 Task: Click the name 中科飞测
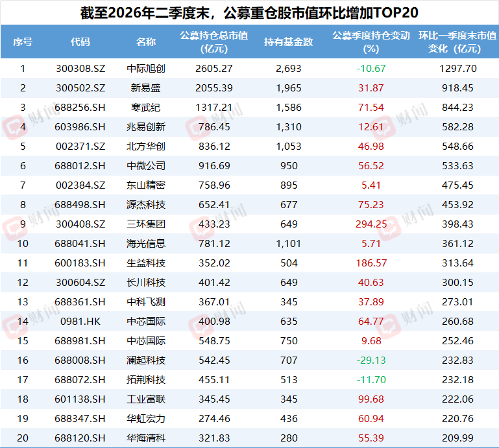click(146, 301)
